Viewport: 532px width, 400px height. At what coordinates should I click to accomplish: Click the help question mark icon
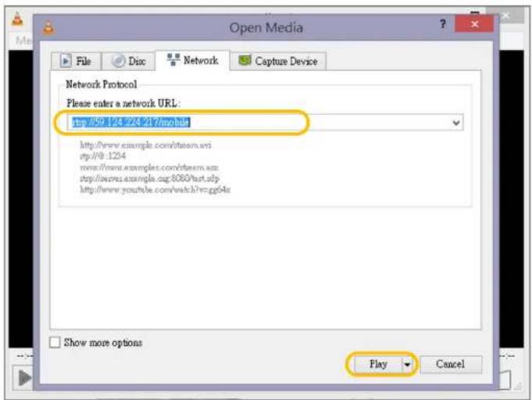[x=443, y=24]
